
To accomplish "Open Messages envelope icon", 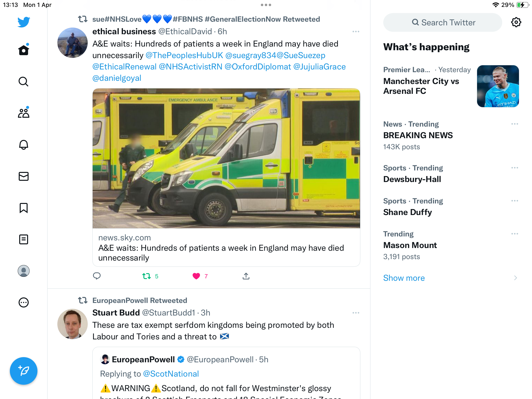I will pos(24,176).
